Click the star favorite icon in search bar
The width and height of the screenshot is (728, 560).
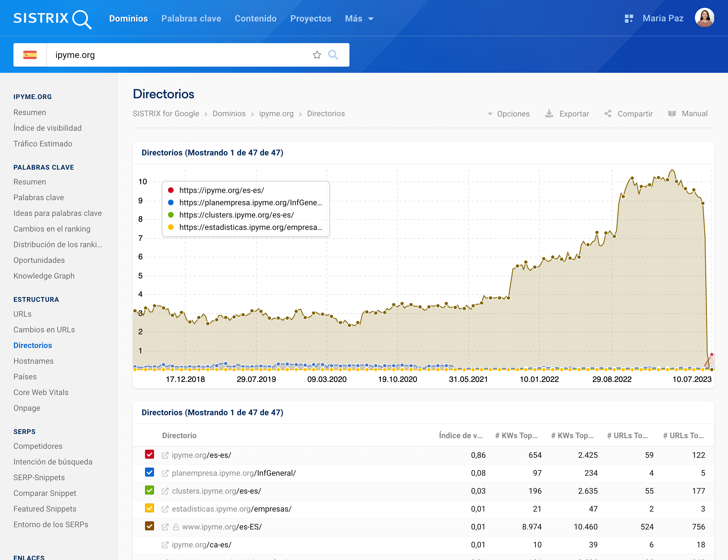[317, 55]
